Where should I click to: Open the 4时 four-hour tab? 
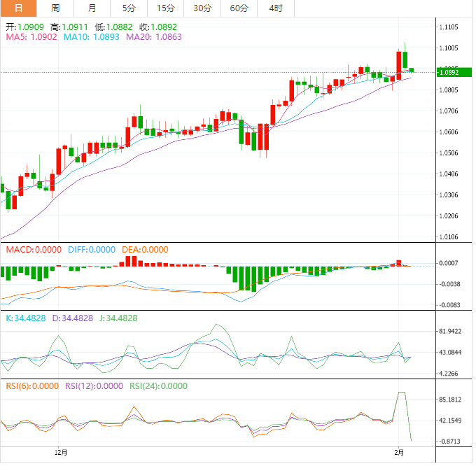[x=275, y=8]
